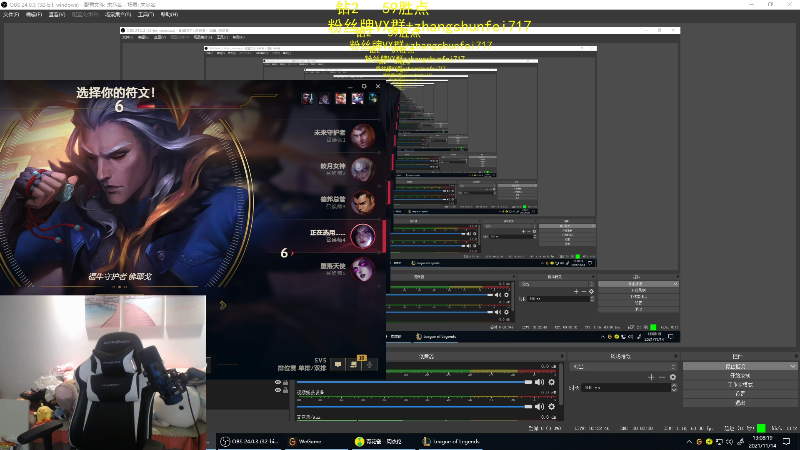Open settings gear of second mixer channel

552,406
